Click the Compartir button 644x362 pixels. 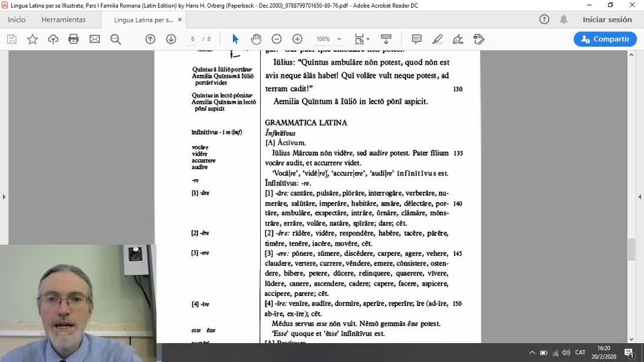pyautogui.click(x=605, y=39)
